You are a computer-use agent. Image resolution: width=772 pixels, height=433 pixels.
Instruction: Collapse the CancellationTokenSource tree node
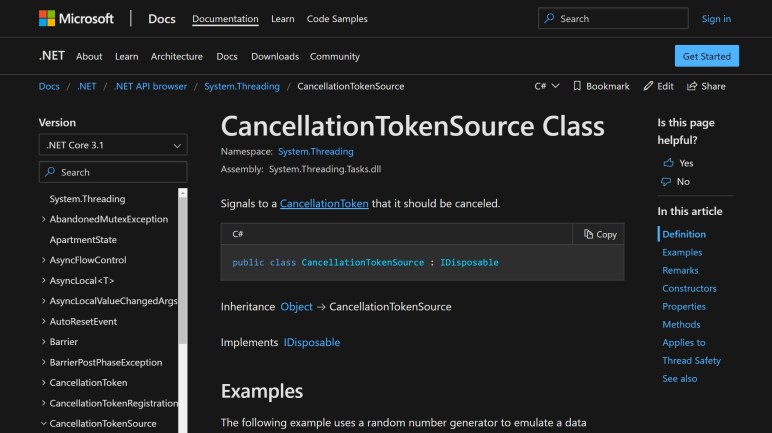click(x=43, y=424)
